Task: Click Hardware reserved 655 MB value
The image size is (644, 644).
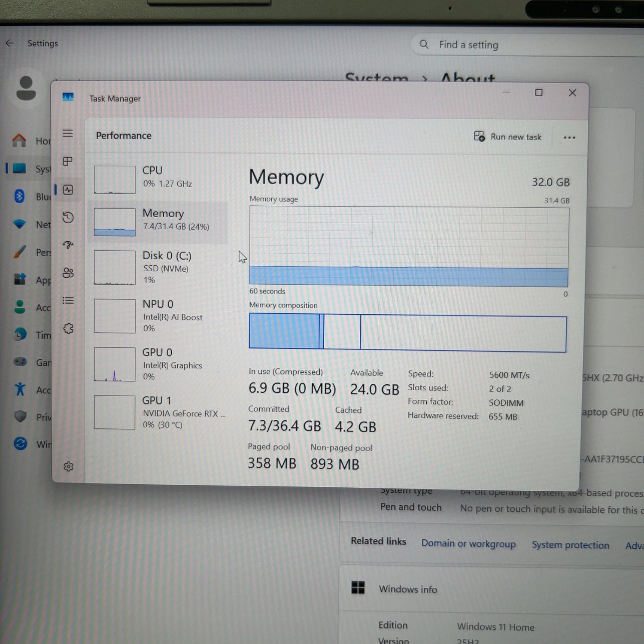Action: tap(503, 416)
